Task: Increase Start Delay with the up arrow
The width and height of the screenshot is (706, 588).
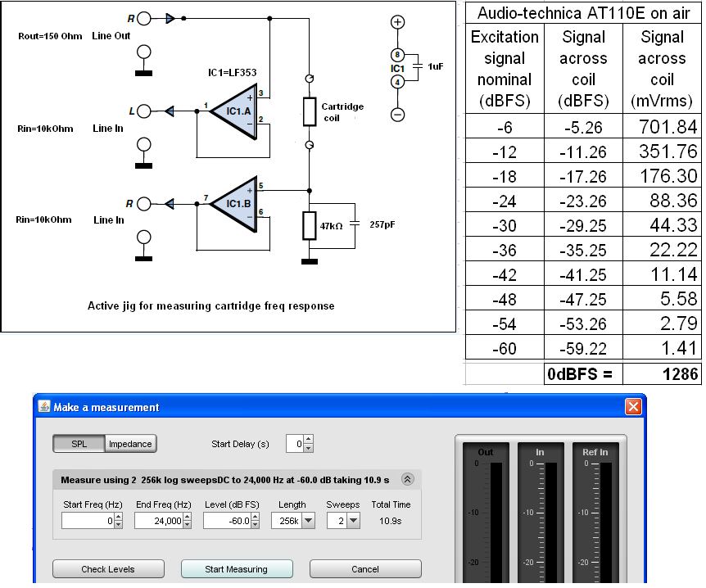Action: (309, 440)
